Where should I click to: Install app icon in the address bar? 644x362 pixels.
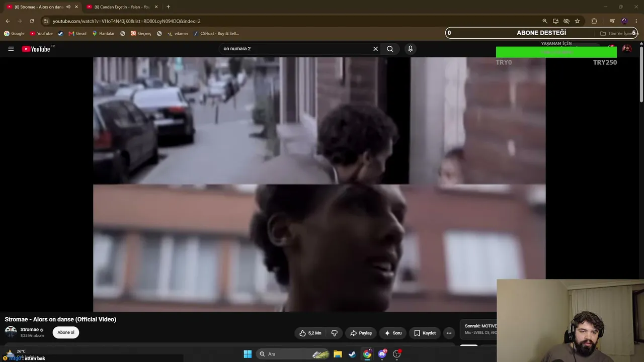click(x=555, y=21)
